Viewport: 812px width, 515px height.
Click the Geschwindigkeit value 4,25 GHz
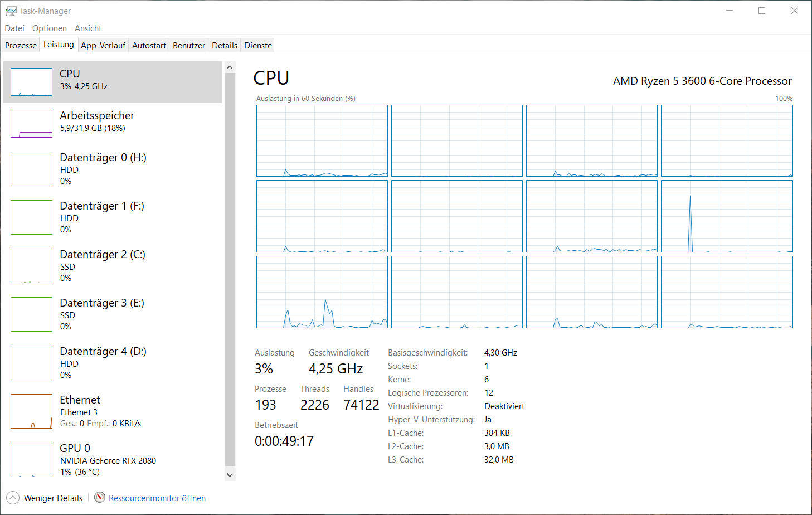[336, 369]
